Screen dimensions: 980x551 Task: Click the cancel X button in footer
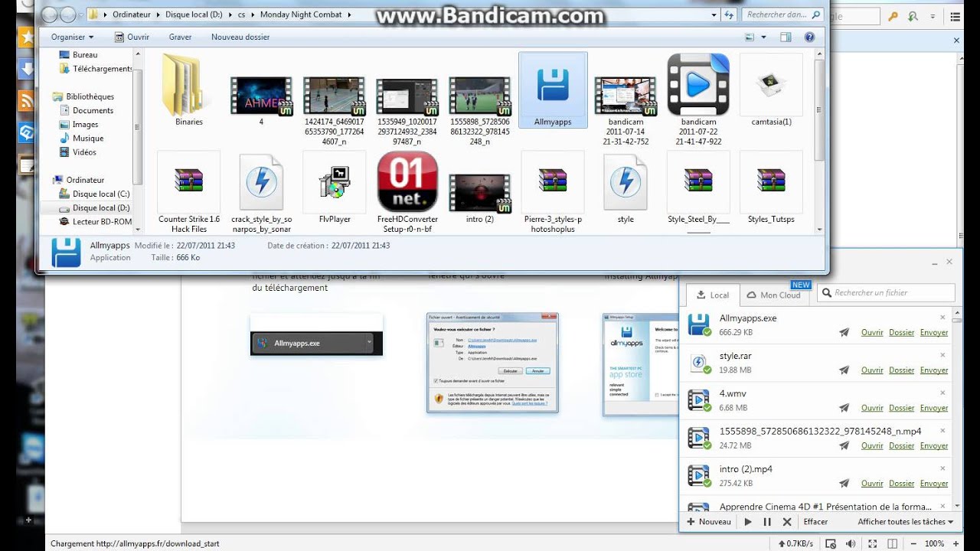point(786,522)
